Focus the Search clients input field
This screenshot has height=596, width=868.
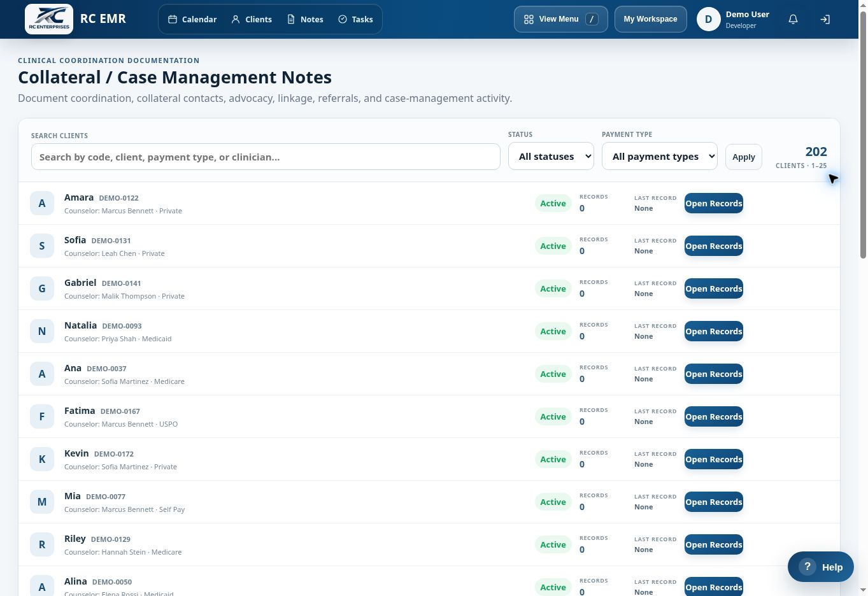point(266,157)
